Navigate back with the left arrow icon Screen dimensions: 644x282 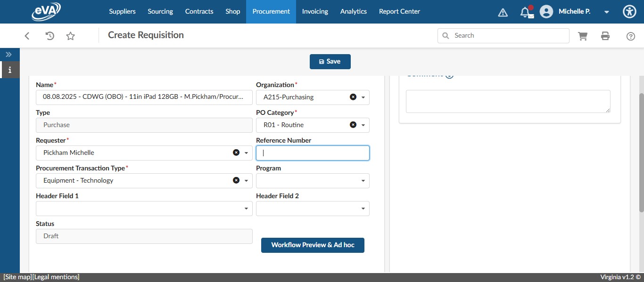(x=27, y=35)
